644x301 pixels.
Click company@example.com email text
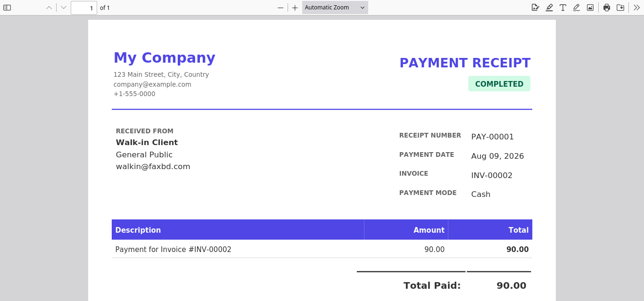tap(152, 84)
